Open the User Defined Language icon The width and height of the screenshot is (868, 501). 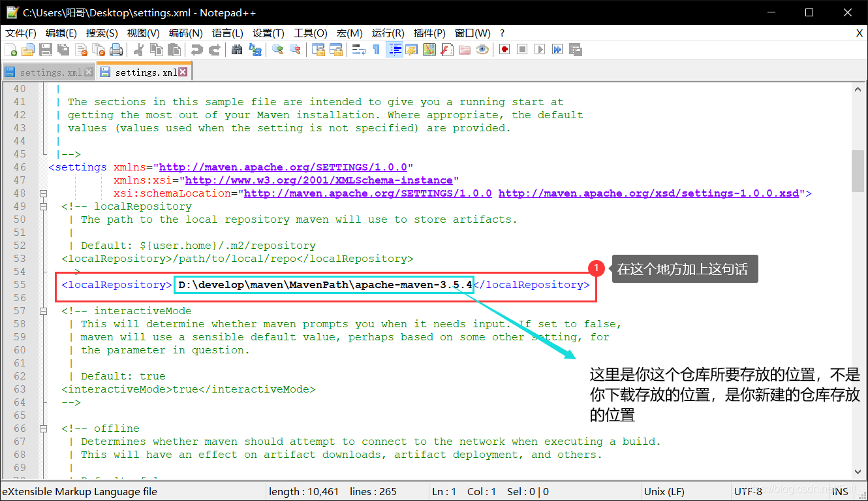click(411, 50)
